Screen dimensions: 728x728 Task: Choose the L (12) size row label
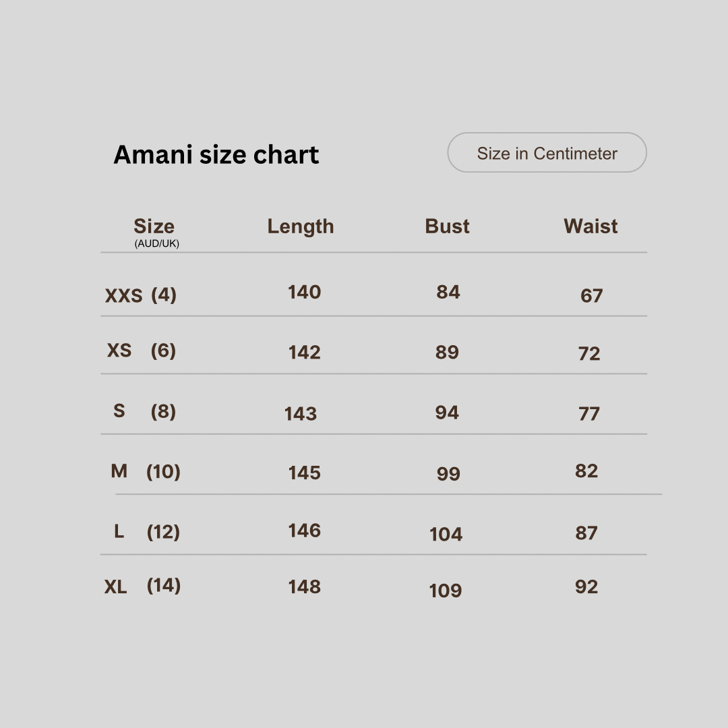pyautogui.click(x=146, y=532)
